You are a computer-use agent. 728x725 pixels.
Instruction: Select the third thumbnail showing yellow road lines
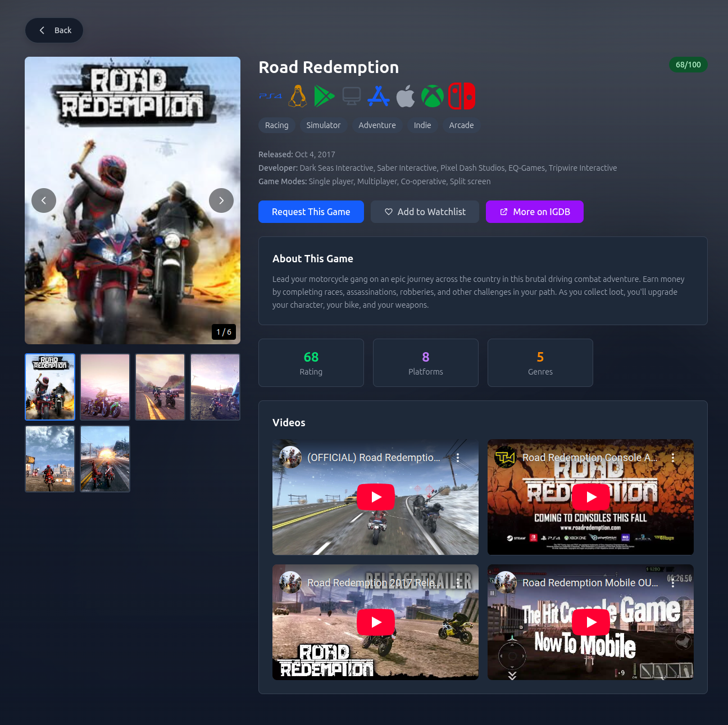pyautogui.click(x=160, y=387)
